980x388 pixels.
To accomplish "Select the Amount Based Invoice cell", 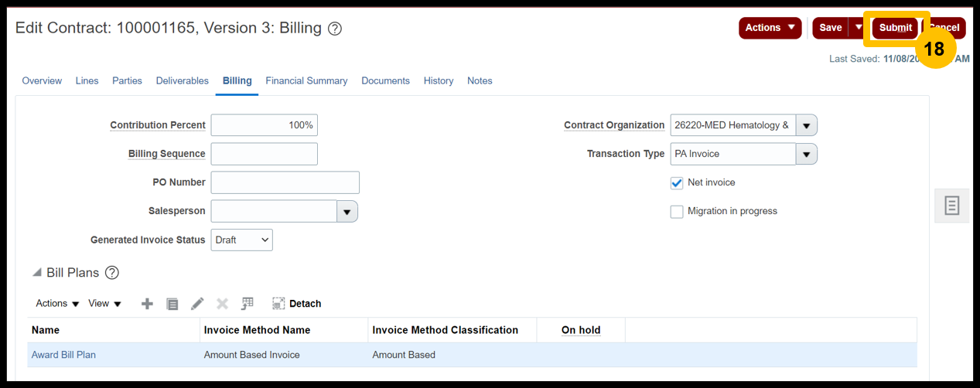I will point(284,356).
